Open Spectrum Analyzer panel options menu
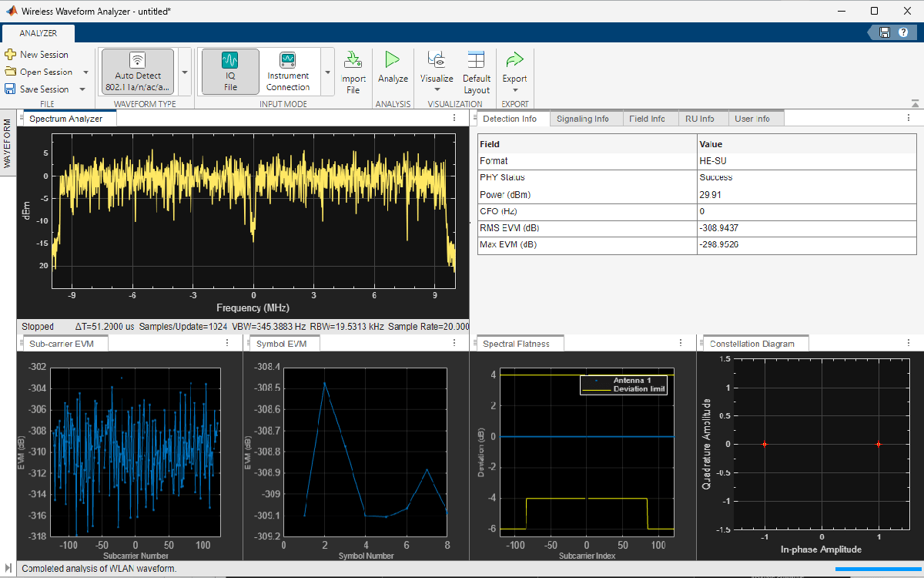 [454, 119]
